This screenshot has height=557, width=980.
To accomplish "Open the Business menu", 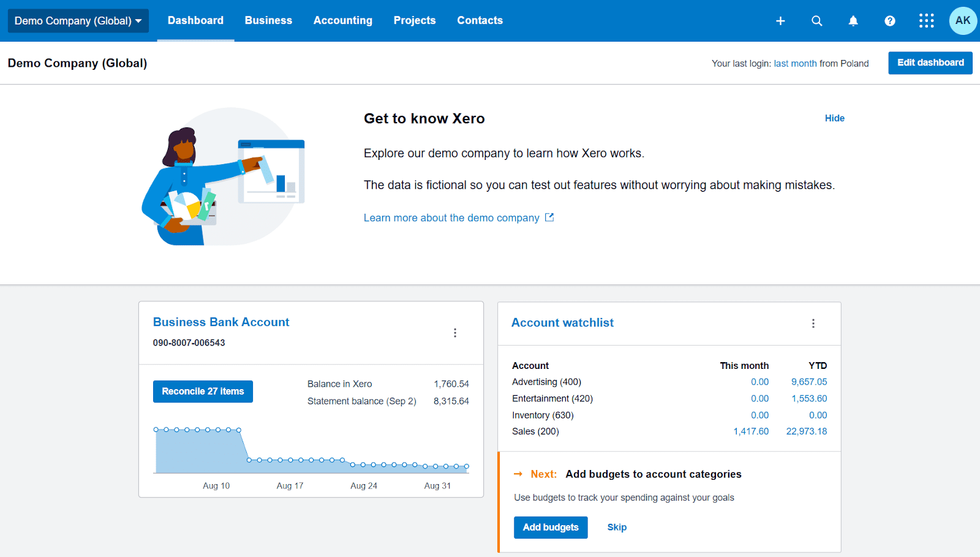I will click(x=268, y=20).
